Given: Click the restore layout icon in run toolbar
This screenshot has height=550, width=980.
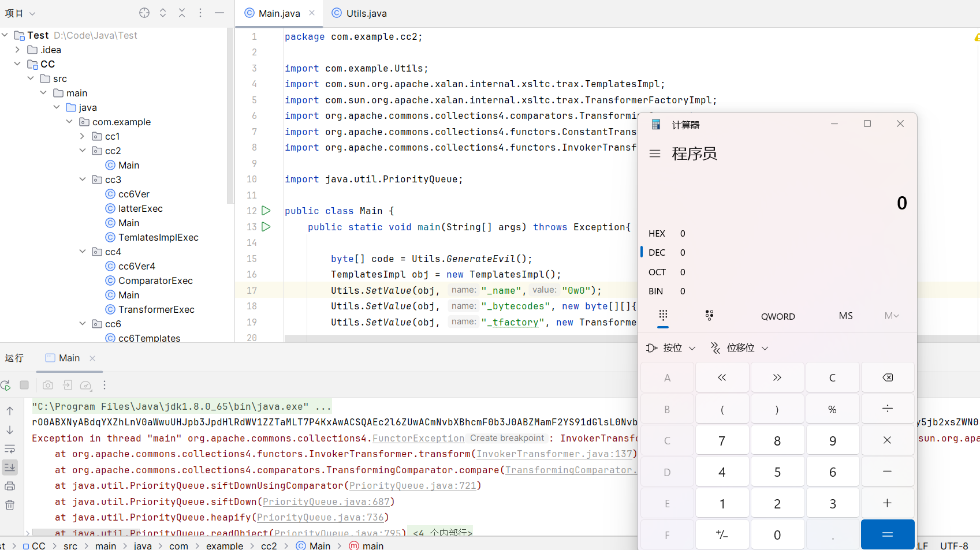Looking at the screenshot, I should point(67,385).
